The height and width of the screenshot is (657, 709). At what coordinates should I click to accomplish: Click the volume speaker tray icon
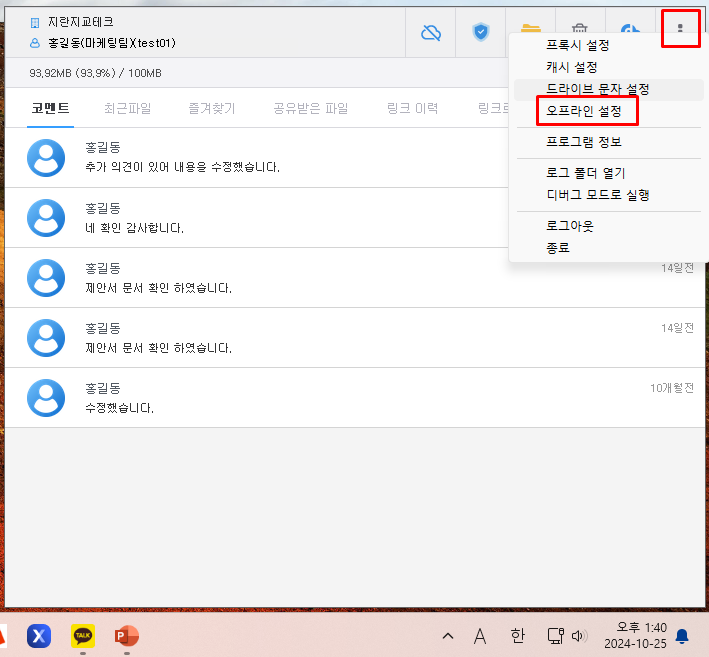579,636
